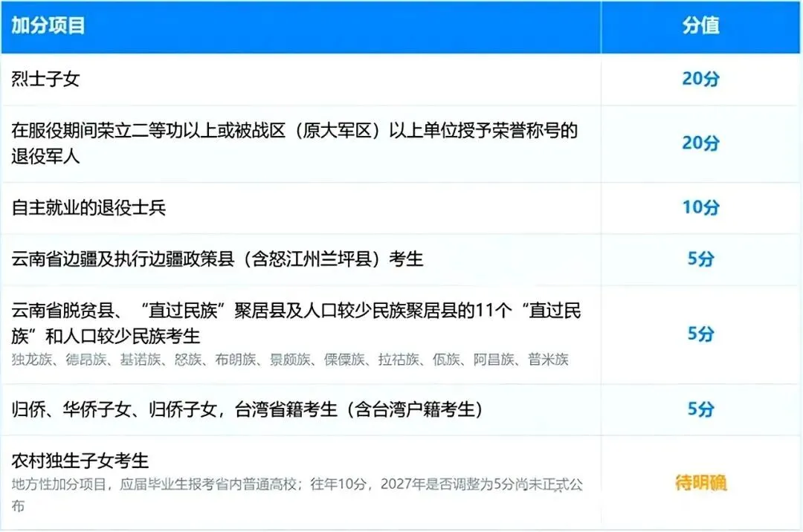The width and height of the screenshot is (803, 532).
Task: Select the 云南省边疆及执行边疆政策县 row text
Action: (217, 259)
